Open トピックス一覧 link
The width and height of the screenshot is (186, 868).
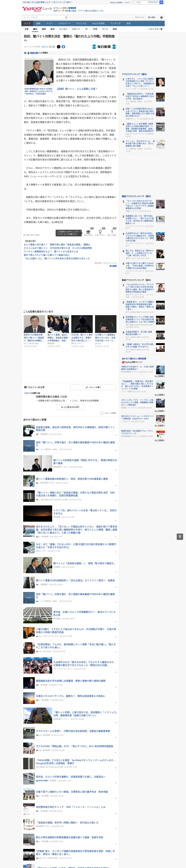(155, 29)
